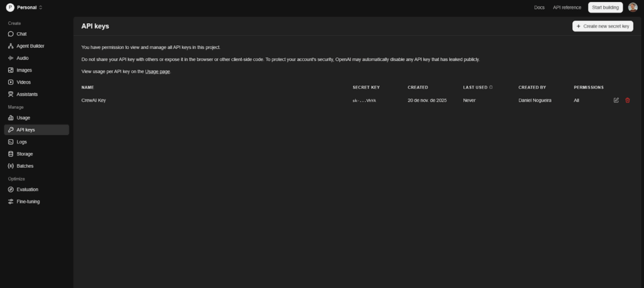Click Create new secret key button
This screenshot has height=288, width=644.
pyautogui.click(x=602, y=26)
